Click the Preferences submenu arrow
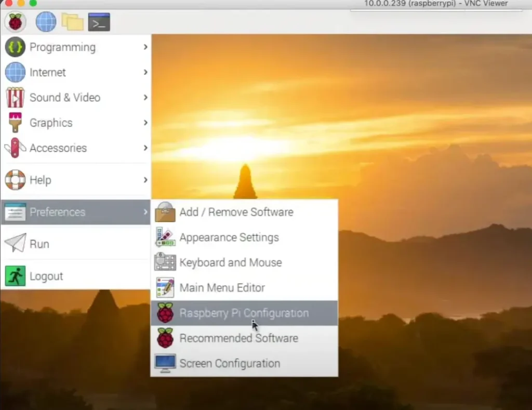The height and width of the screenshot is (410, 532). [145, 212]
